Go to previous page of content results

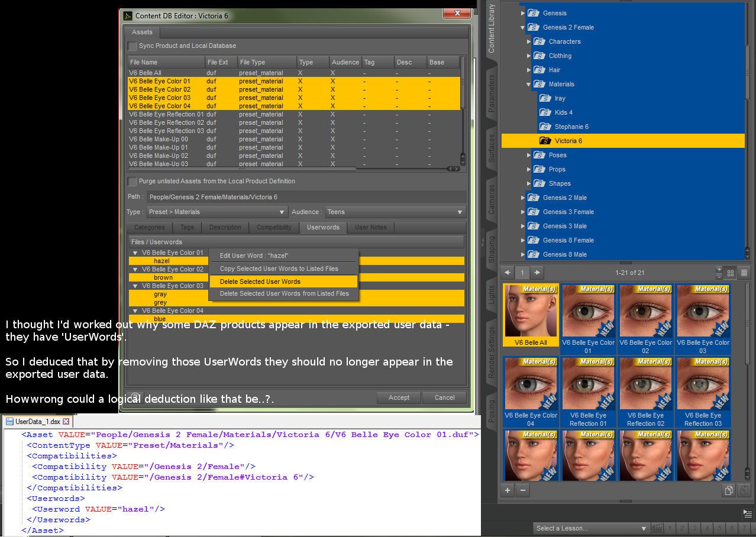click(x=508, y=273)
